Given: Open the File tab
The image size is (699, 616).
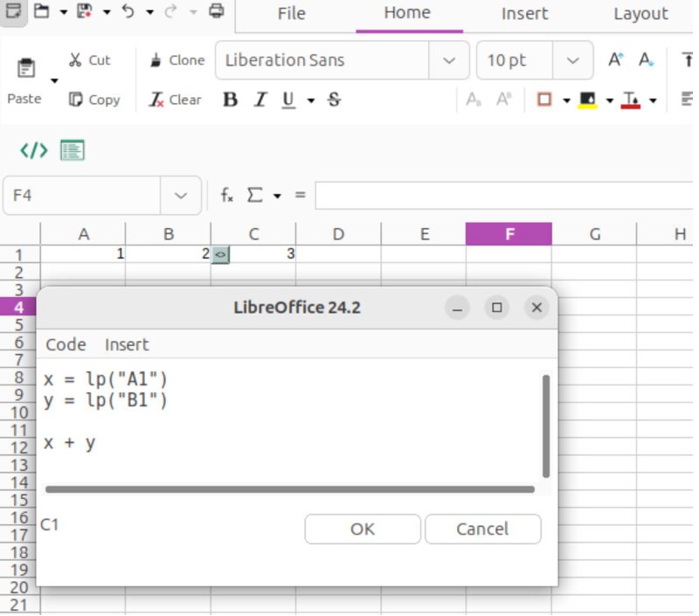Looking at the screenshot, I should [292, 13].
